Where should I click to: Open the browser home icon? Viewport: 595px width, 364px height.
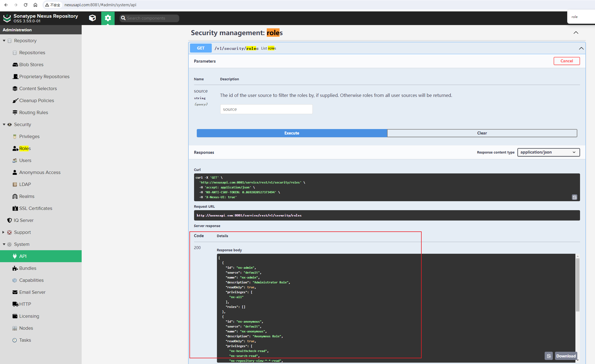coord(35,5)
